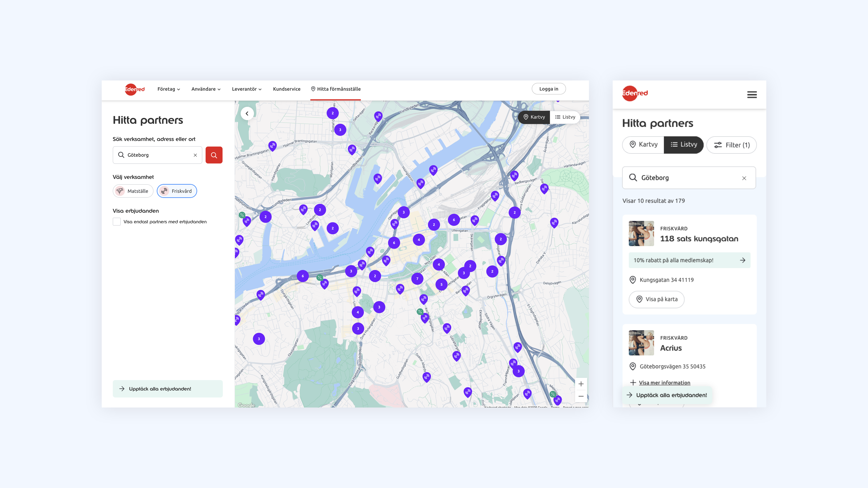The width and height of the screenshot is (868, 488).
Task: Click cluster marker 2 near Gustaf Dalénsgatan
Action: pyautogui.click(x=333, y=113)
